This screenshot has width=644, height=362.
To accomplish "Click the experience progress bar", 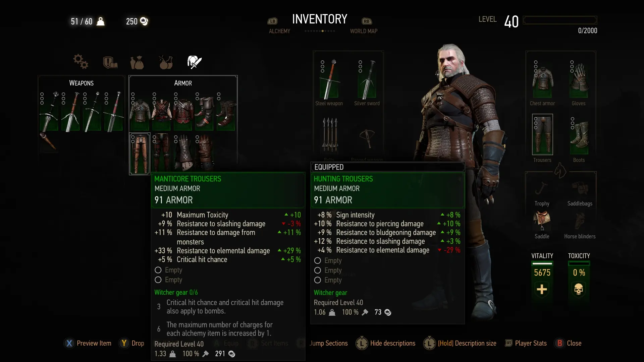I will [560, 20].
